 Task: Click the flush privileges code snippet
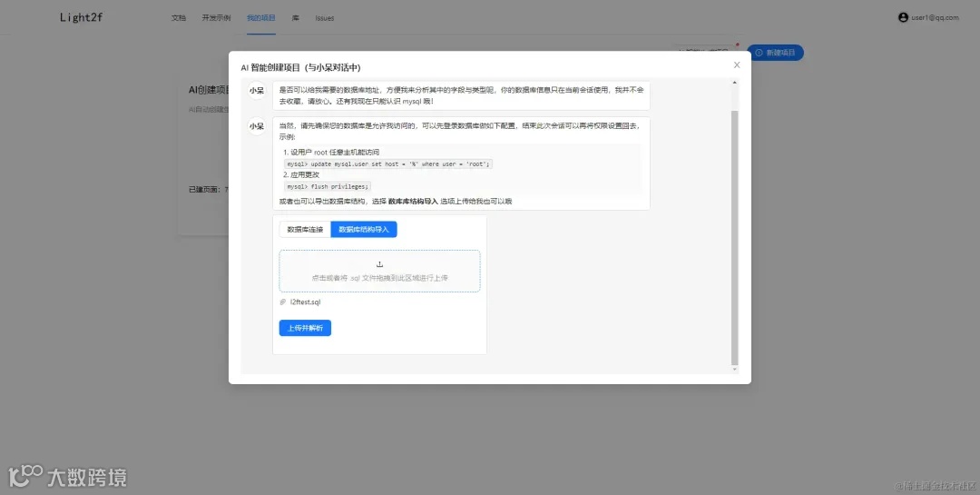(x=328, y=186)
